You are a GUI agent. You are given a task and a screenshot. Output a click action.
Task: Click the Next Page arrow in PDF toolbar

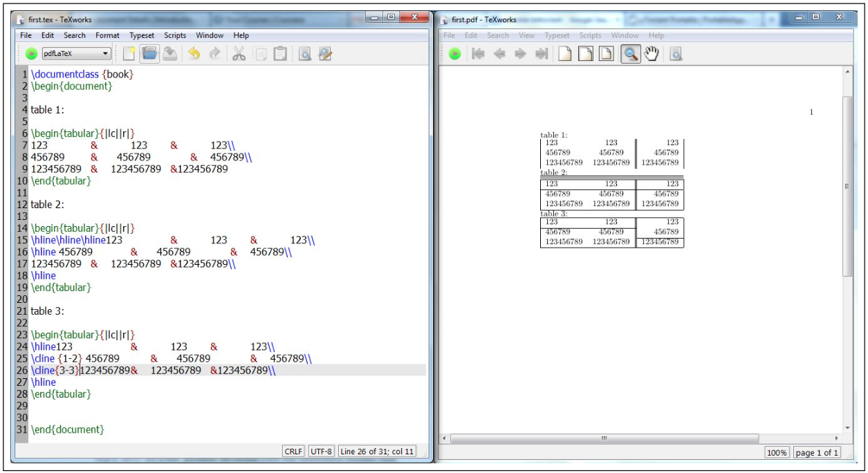pyautogui.click(x=520, y=53)
